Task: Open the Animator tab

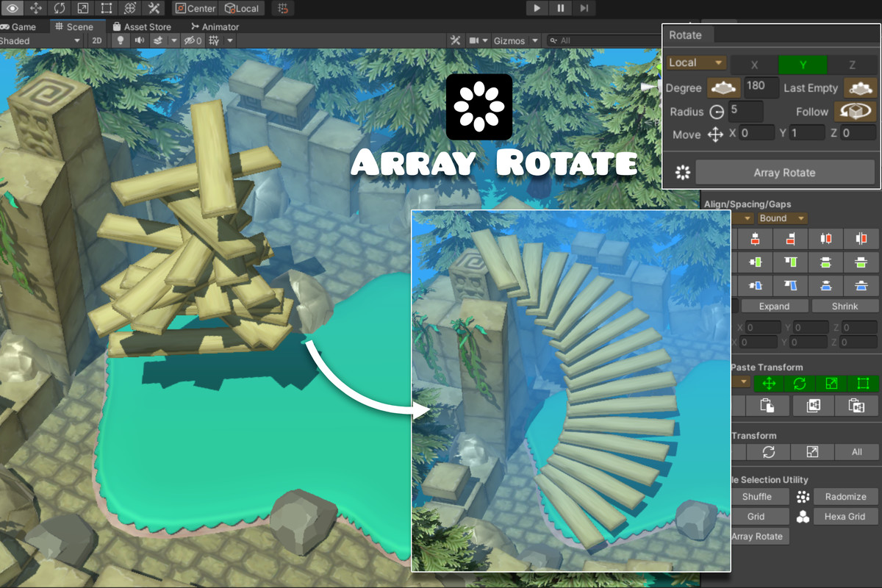Action: pyautogui.click(x=215, y=26)
